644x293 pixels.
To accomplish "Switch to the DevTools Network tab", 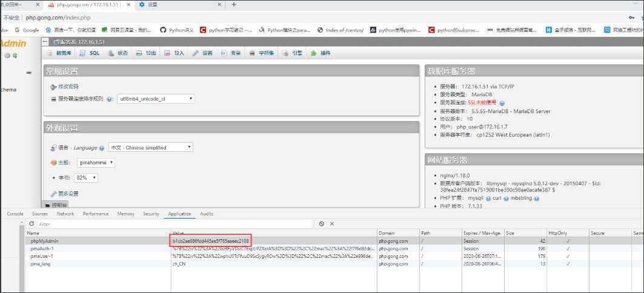I will pos(65,214).
